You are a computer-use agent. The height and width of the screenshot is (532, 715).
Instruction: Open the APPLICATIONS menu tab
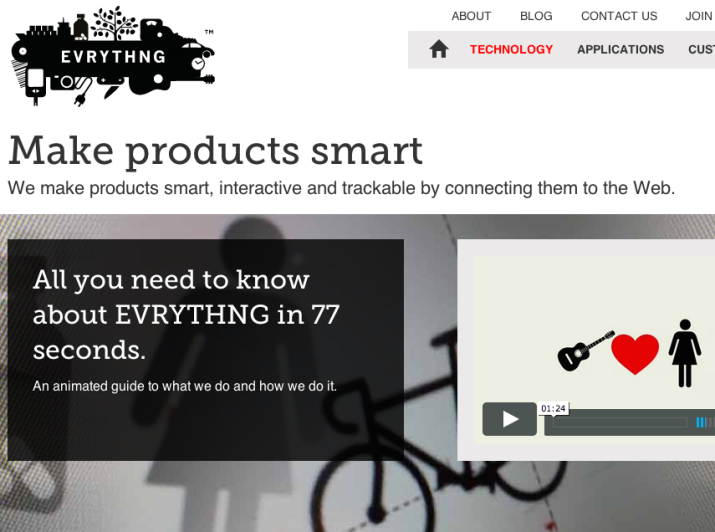tap(620, 49)
